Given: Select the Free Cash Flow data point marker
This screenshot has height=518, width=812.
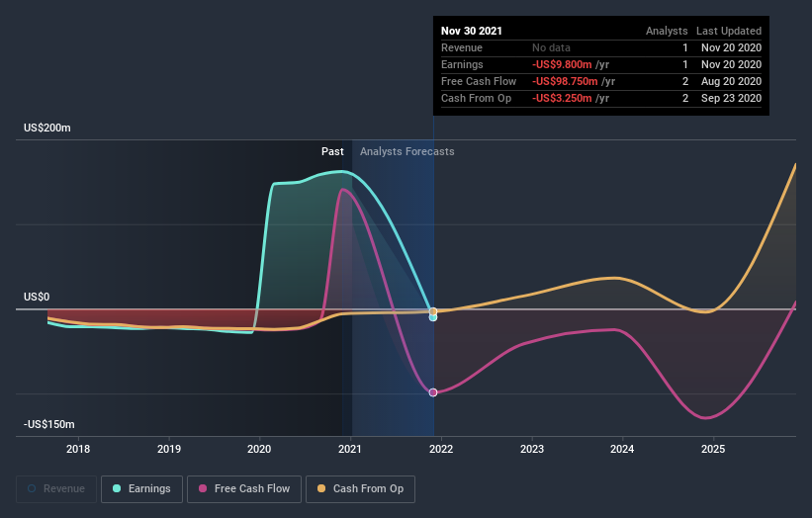Looking at the screenshot, I should 433,392.
